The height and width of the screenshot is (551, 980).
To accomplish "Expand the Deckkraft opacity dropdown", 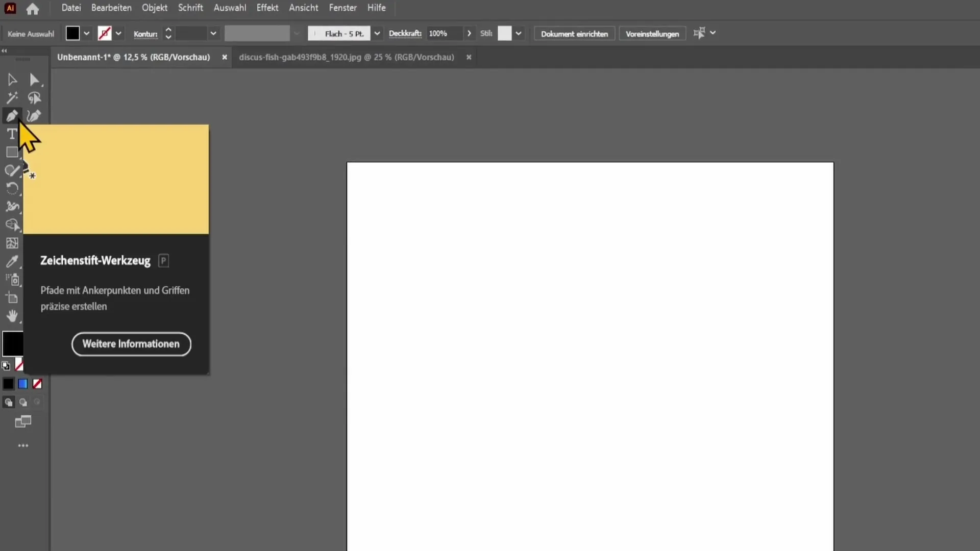I will tap(469, 34).
